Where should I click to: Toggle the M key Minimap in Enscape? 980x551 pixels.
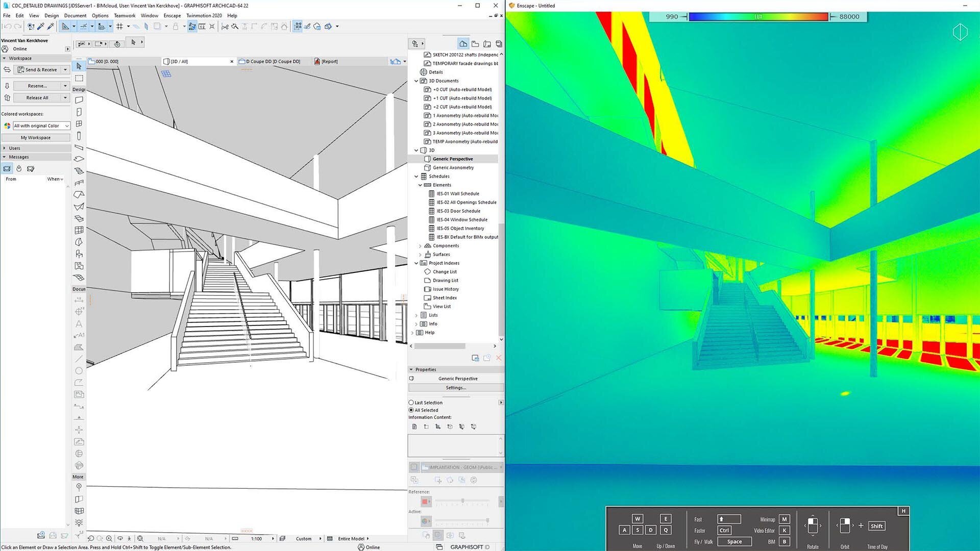click(x=785, y=519)
